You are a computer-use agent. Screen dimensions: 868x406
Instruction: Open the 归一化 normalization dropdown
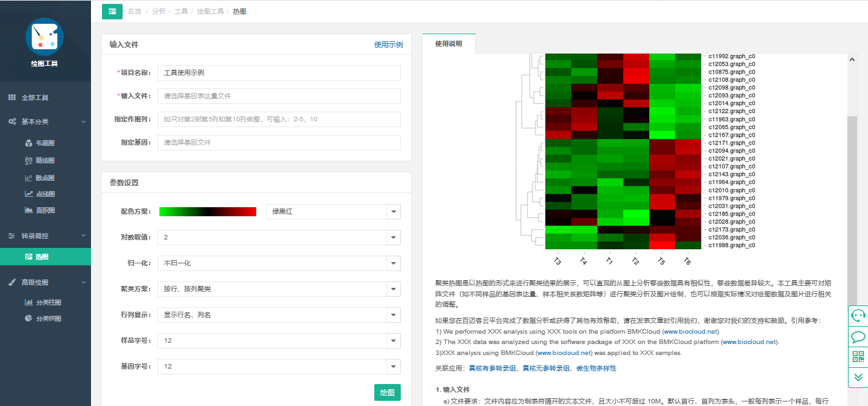[x=279, y=263]
